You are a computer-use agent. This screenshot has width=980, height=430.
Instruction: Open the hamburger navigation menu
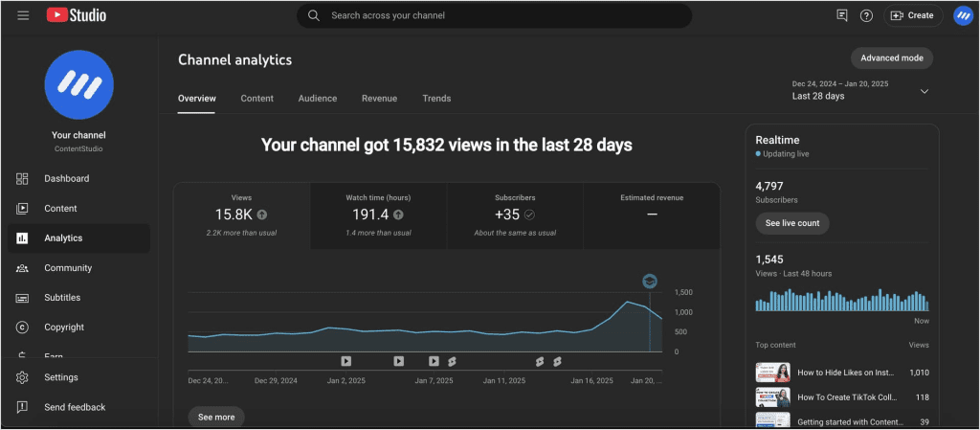click(x=23, y=15)
